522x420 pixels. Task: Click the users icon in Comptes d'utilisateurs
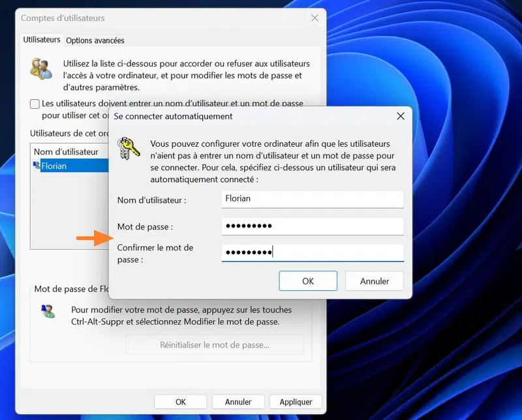[41, 69]
